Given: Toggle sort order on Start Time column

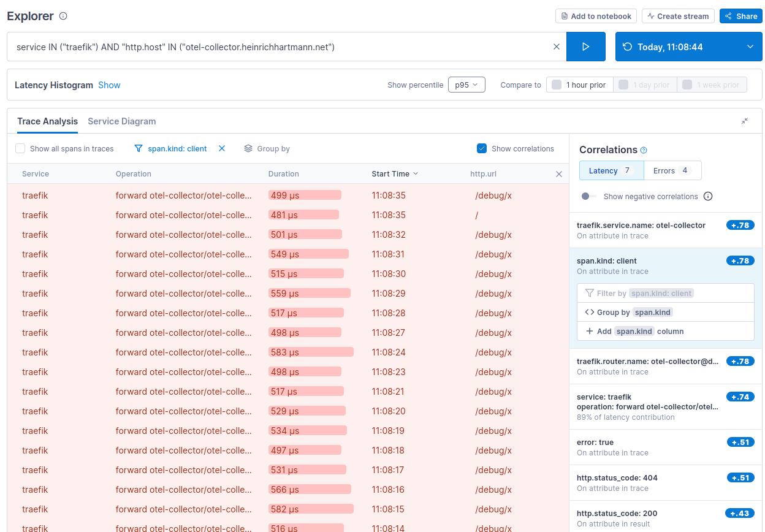Looking at the screenshot, I should (x=395, y=174).
